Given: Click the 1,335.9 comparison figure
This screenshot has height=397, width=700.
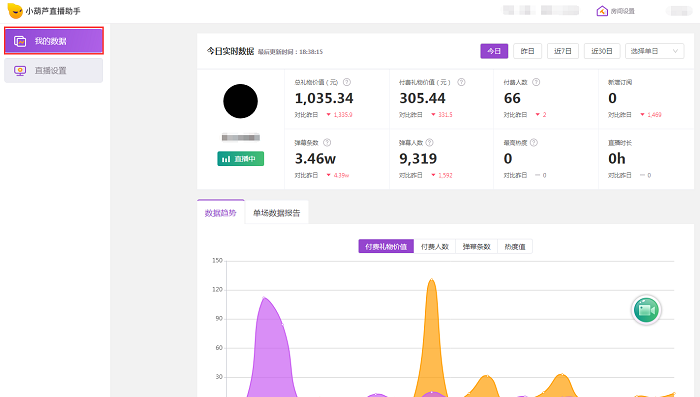Looking at the screenshot, I should pos(343,115).
